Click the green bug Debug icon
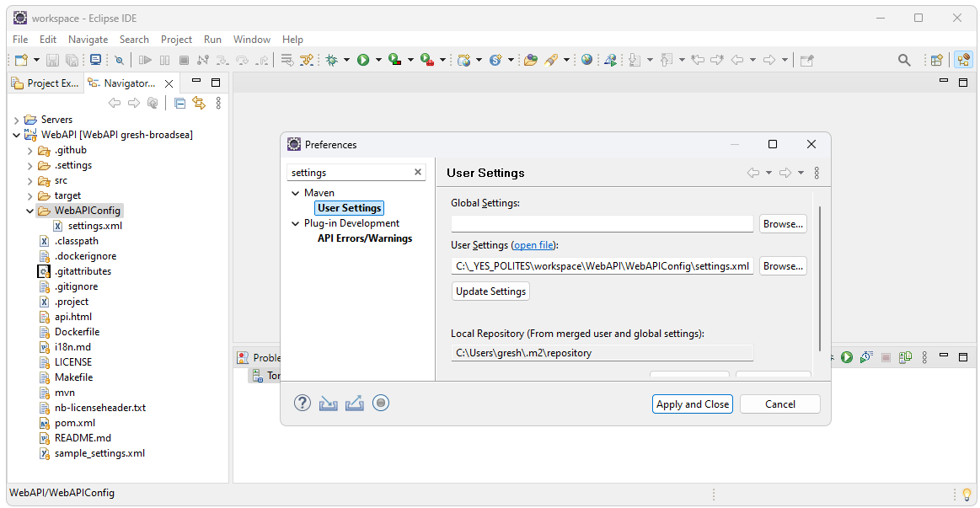 (x=331, y=60)
